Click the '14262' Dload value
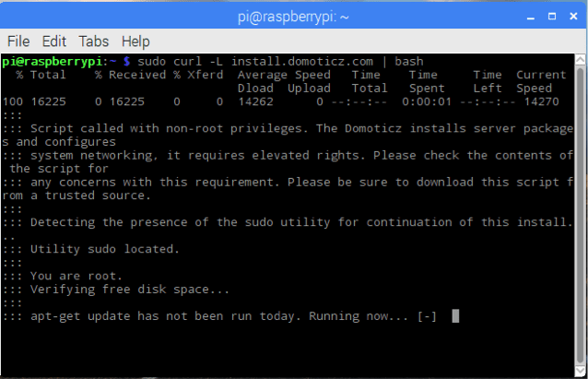 pyautogui.click(x=255, y=101)
